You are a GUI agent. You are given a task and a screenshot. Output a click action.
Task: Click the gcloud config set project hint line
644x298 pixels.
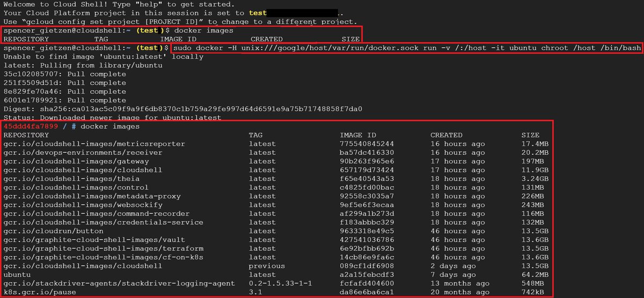[180, 21]
